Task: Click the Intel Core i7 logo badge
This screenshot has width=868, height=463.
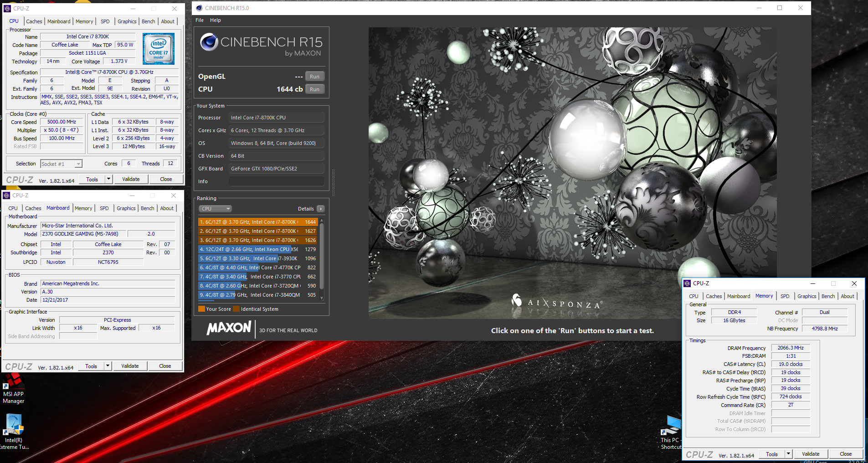Action: 158,49
